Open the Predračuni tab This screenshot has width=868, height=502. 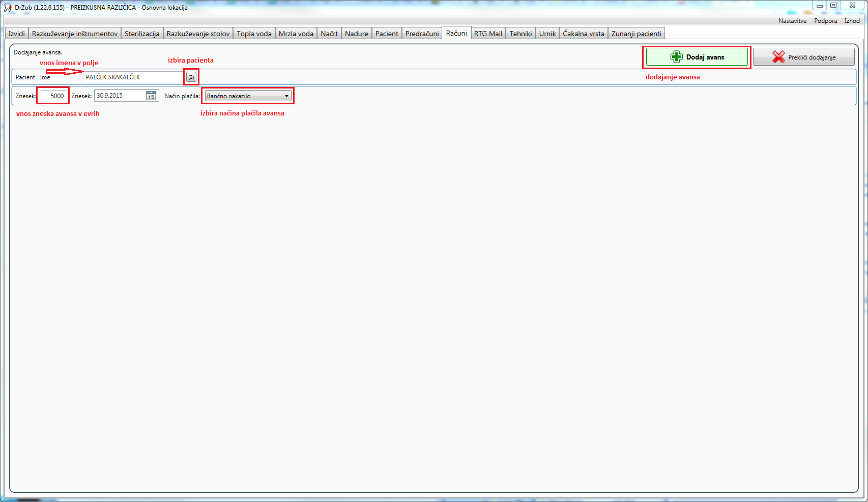(422, 34)
